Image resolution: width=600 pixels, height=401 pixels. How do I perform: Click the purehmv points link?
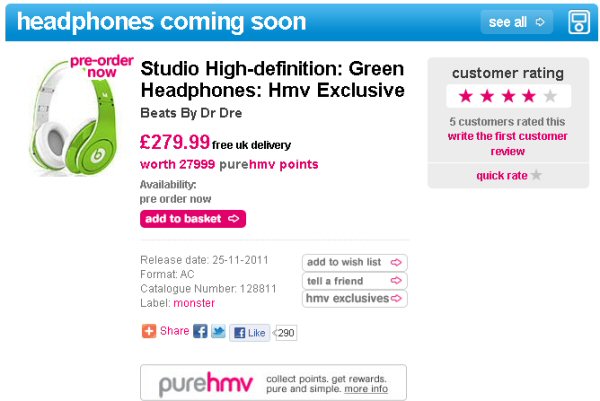click(269, 164)
